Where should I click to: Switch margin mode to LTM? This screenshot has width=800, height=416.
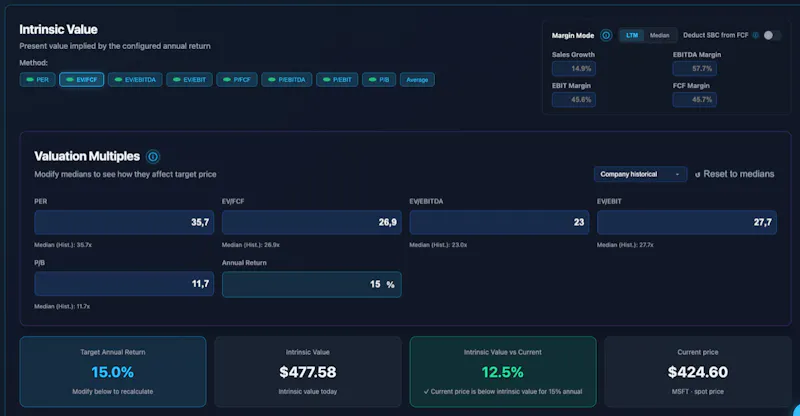(632, 35)
